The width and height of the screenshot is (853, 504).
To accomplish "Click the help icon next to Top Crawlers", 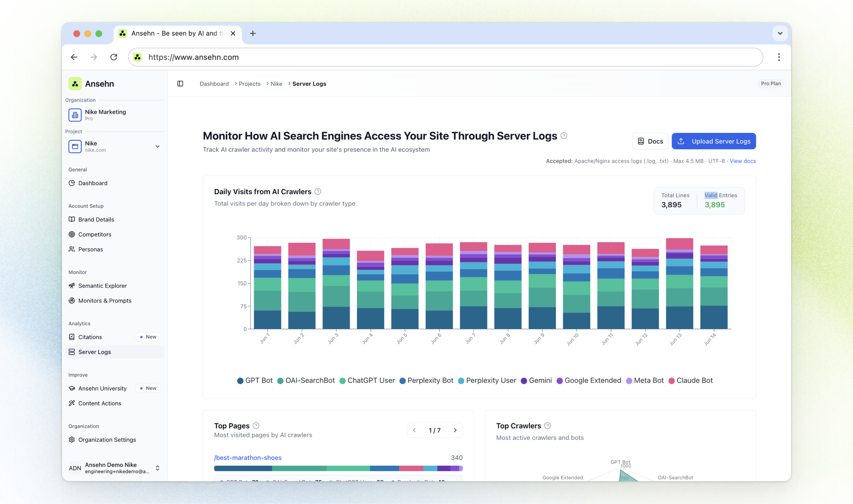I will tap(547, 426).
